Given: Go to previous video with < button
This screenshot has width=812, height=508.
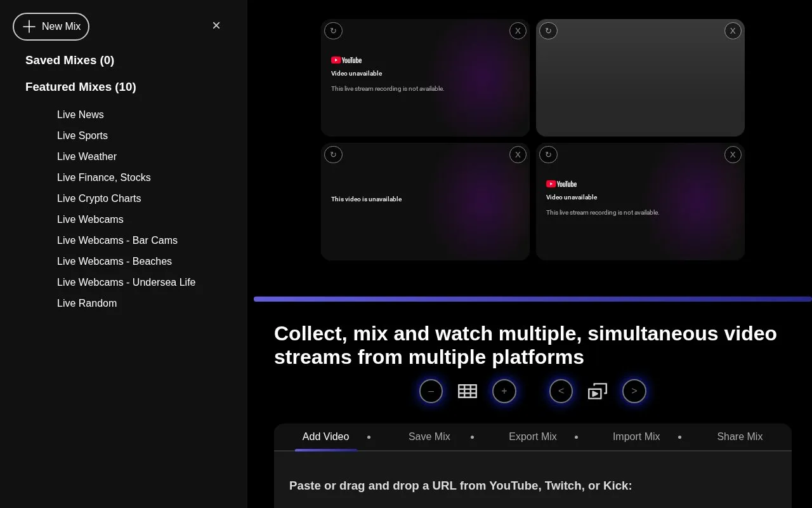Looking at the screenshot, I should 561,391.
